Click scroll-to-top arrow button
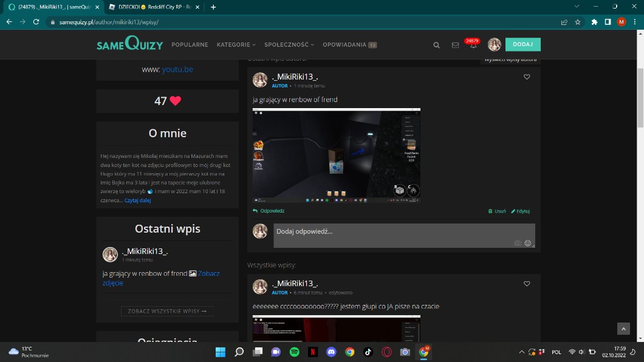 click(x=623, y=329)
